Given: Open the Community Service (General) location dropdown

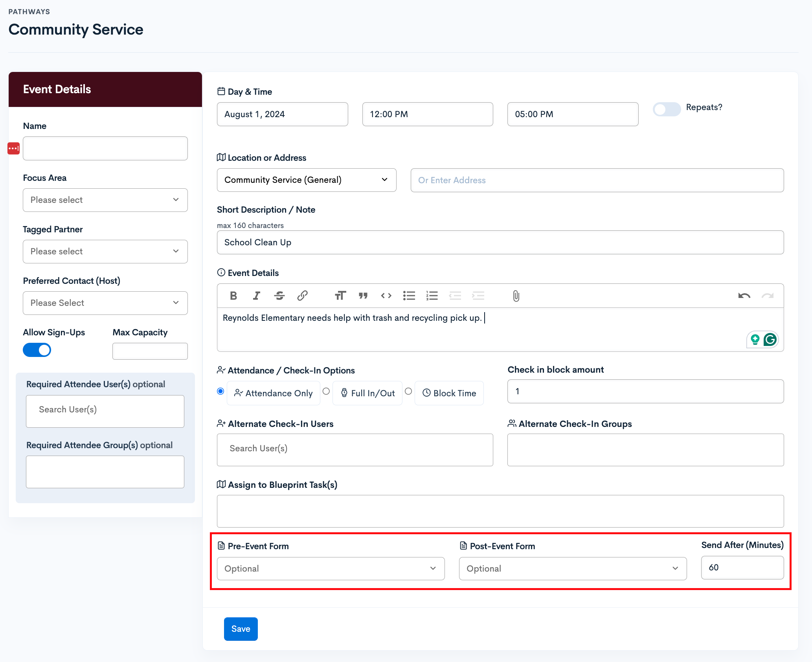Looking at the screenshot, I should pyautogui.click(x=307, y=180).
